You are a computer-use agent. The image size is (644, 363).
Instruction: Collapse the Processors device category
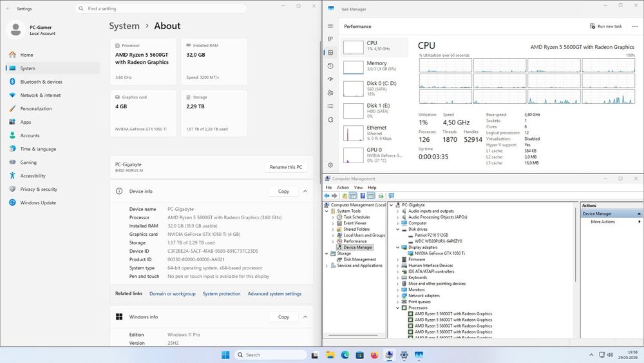[397, 308]
